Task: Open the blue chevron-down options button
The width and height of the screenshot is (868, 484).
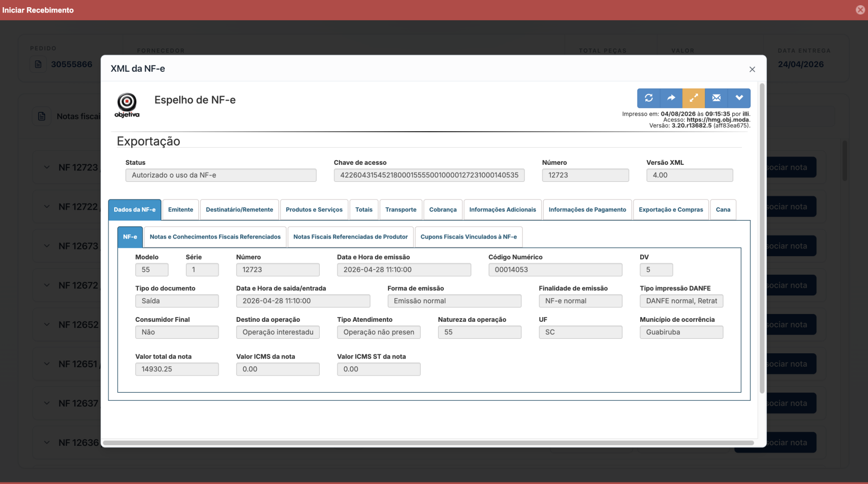Action: tap(739, 98)
